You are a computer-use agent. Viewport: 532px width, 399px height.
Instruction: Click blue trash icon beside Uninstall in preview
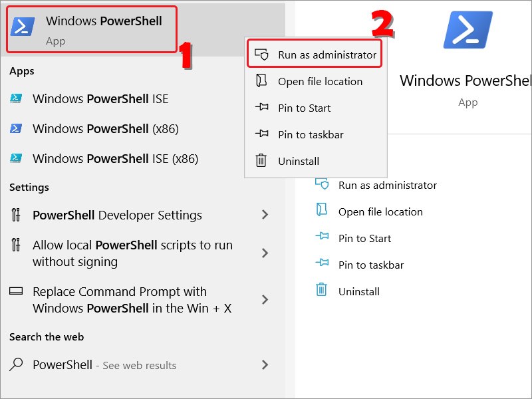321,289
